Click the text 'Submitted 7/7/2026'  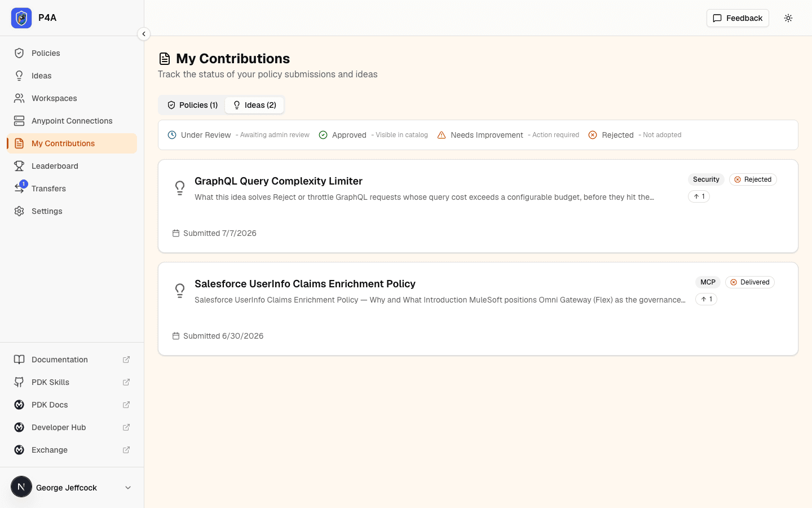pos(220,233)
